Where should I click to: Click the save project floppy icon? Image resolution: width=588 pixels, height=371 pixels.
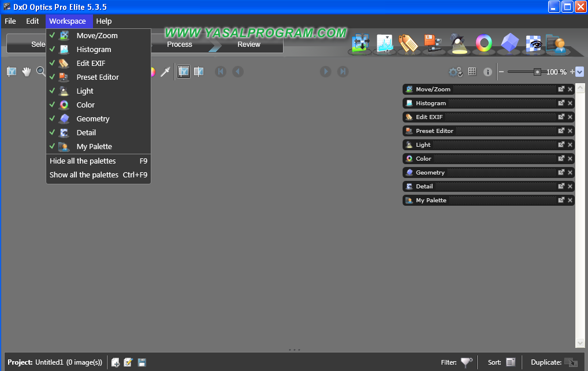(142, 362)
